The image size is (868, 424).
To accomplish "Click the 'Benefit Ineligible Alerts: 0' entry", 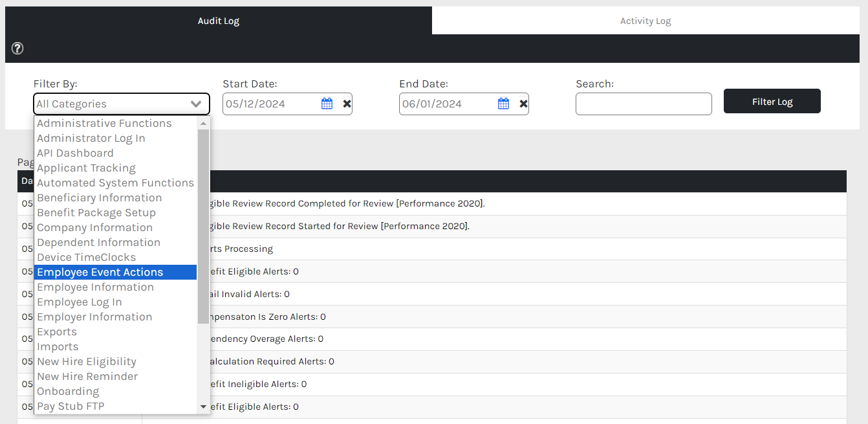I will (x=432, y=385).
